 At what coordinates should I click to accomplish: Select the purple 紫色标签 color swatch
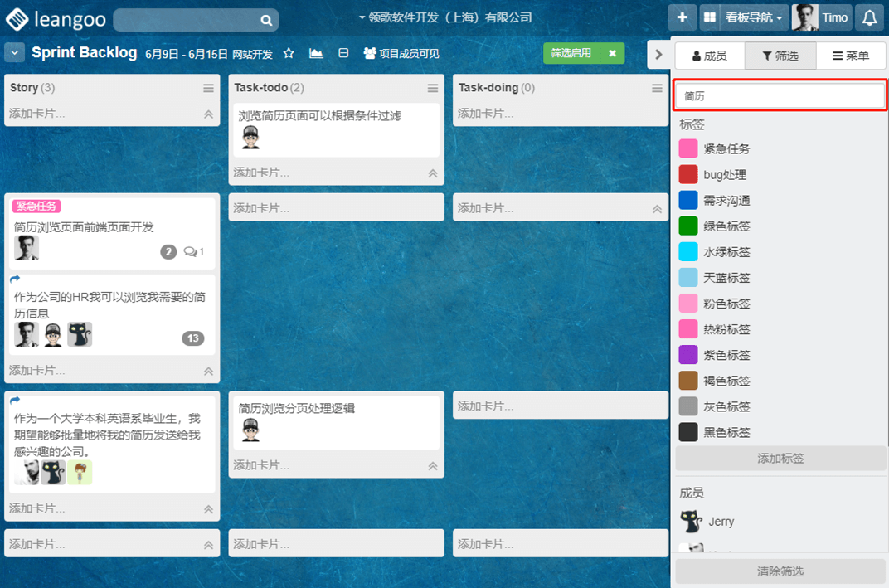[x=688, y=355]
